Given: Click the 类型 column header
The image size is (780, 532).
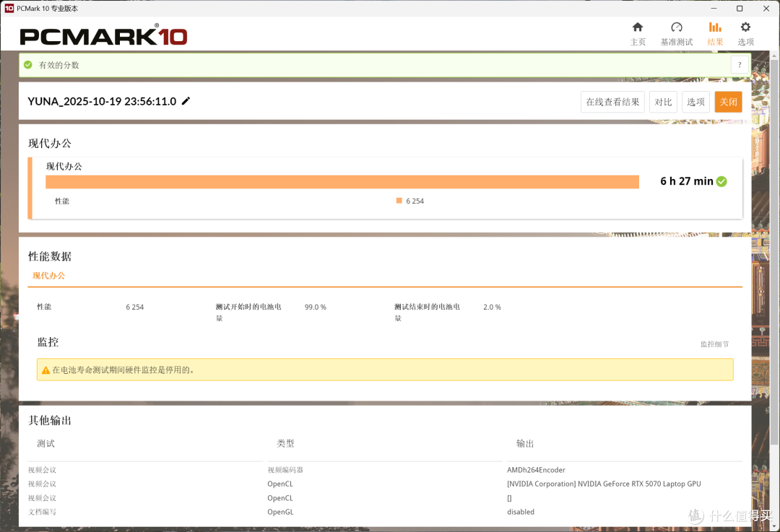Looking at the screenshot, I should 285,443.
